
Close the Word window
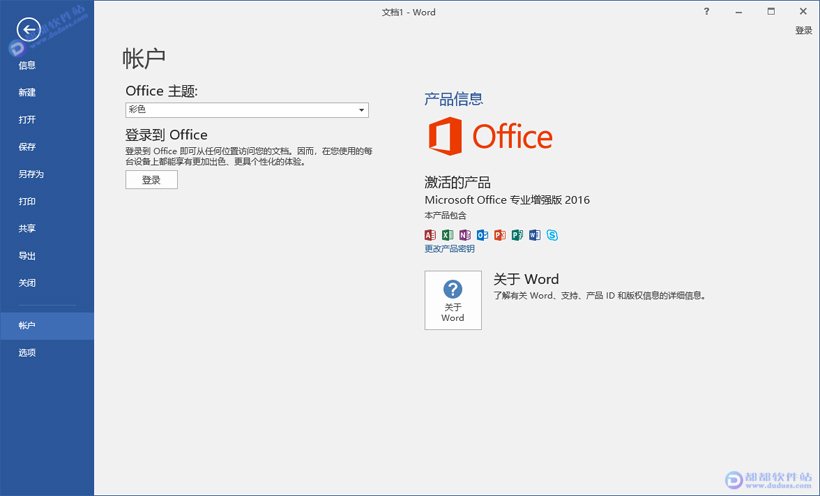point(803,12)
